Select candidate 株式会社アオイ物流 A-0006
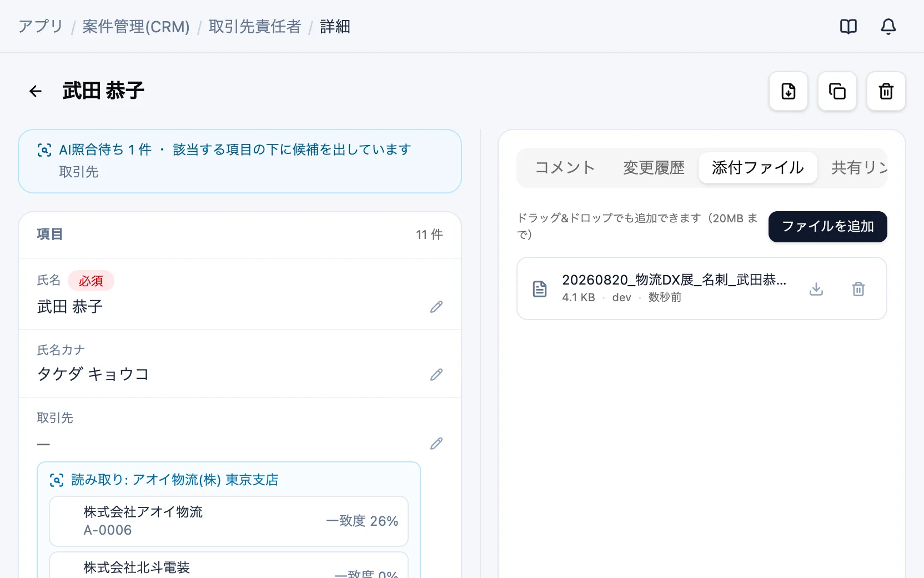The height and width of the screenshot is (578, 924). pos(229,521)
